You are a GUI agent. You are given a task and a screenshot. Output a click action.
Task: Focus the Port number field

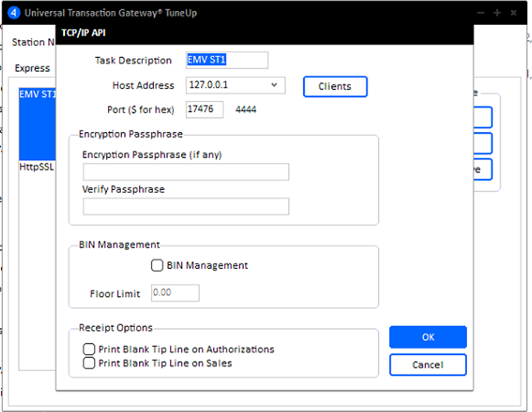205,109
